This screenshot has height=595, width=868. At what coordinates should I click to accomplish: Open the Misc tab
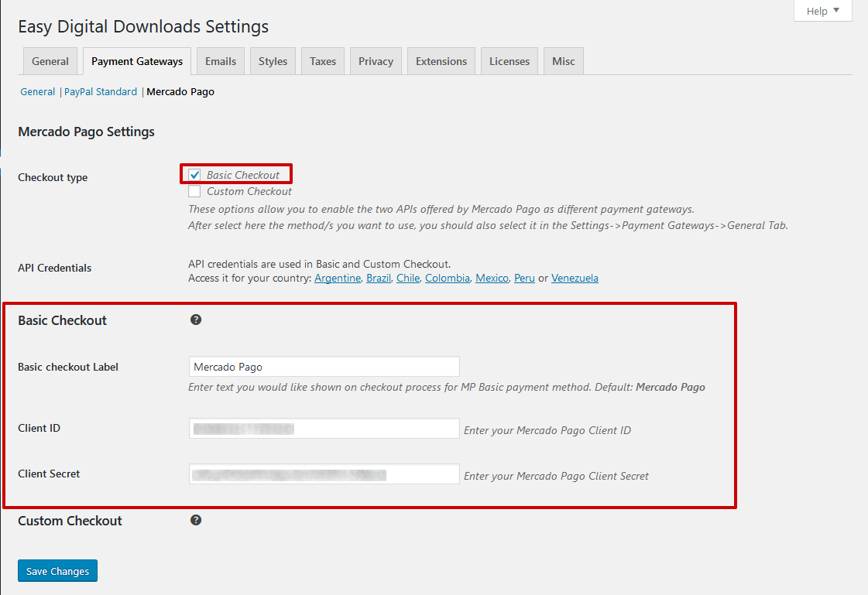(564, 61)
